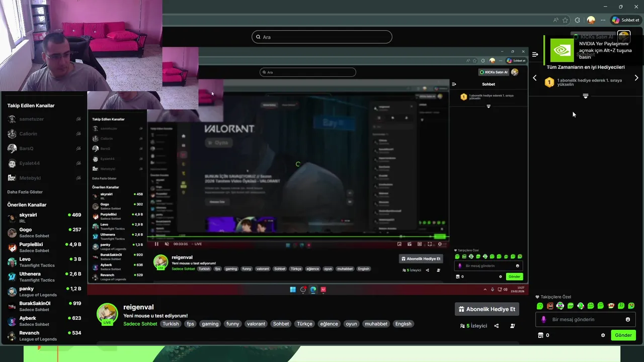Open followed channel sametuzer
The width and height of the screenshot is (644, 362).
pos(44,119)
